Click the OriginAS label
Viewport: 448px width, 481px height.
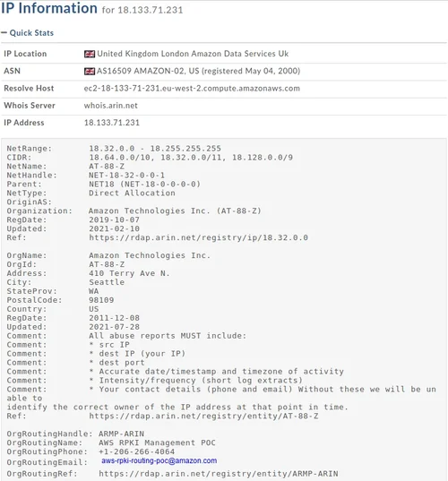(x=30, y=202)
